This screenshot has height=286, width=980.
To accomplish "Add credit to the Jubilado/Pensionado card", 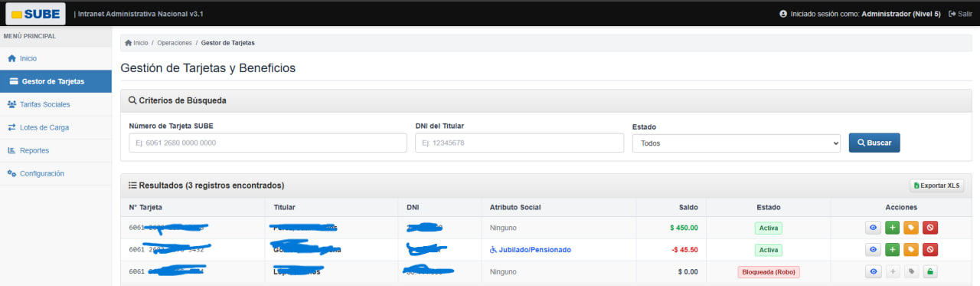I will click(x=892, y=249).
